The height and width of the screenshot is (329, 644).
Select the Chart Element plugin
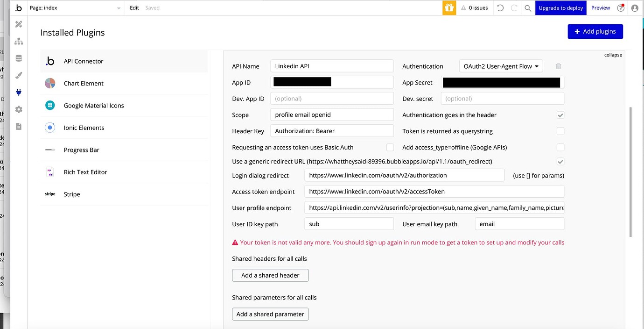[83, 83]
